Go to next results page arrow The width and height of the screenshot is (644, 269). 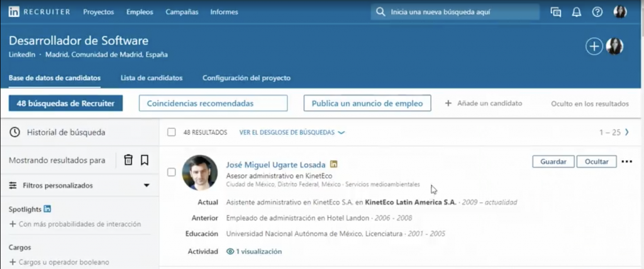pos(626,132)
